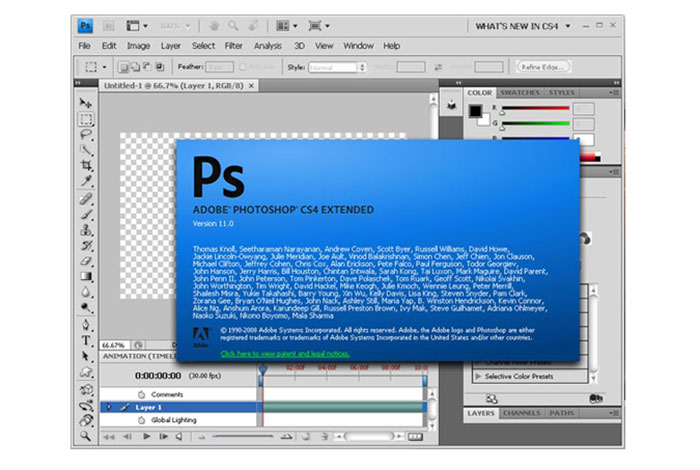Select the Pen tool
700x470 pixels.
pos(86,324)
